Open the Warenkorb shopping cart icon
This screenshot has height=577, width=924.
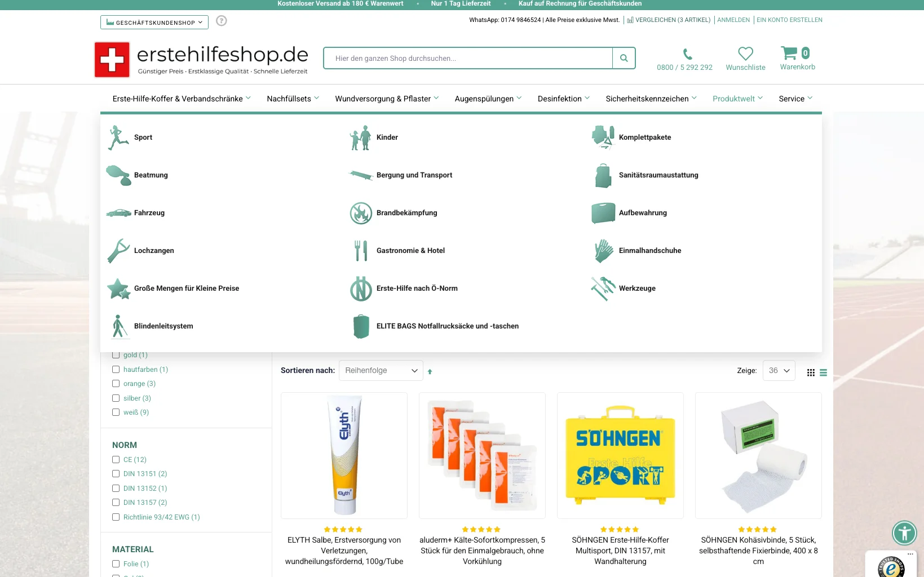click(x=789, y=53)
